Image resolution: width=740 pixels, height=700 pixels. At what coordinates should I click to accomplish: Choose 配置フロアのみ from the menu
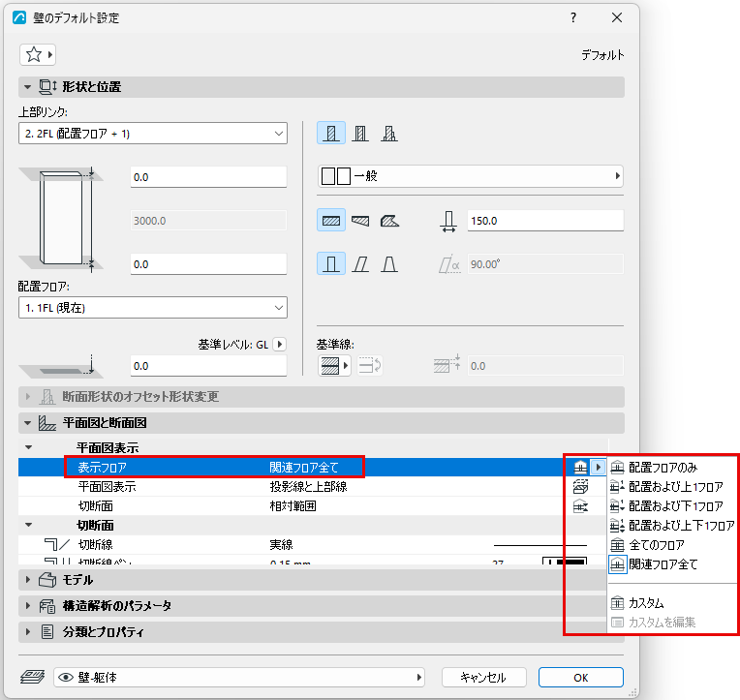pyautogui.click(x=672, y=468)
